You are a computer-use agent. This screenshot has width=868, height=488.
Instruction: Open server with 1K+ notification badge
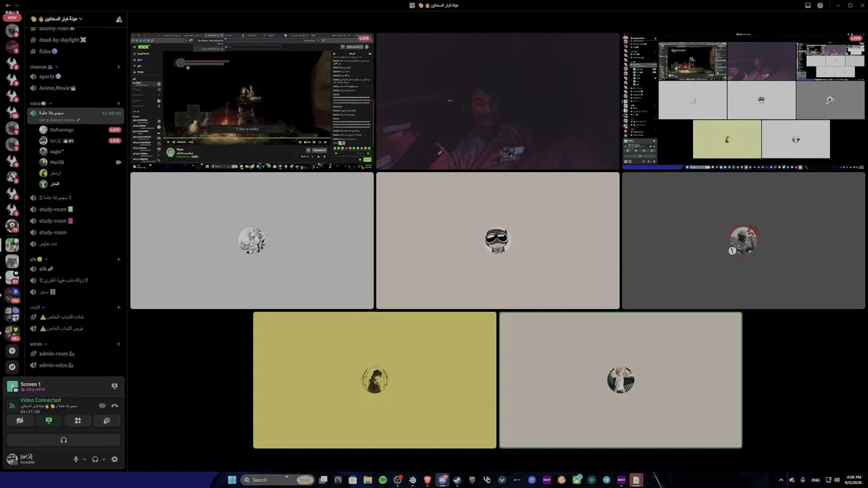pyautogui.click(x=12, y=332)
